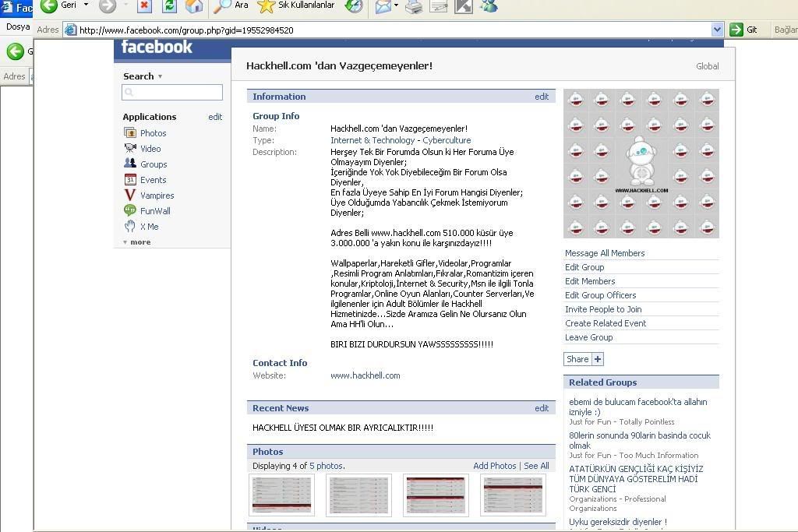Click the X Me hand icon

click(130, 227)
